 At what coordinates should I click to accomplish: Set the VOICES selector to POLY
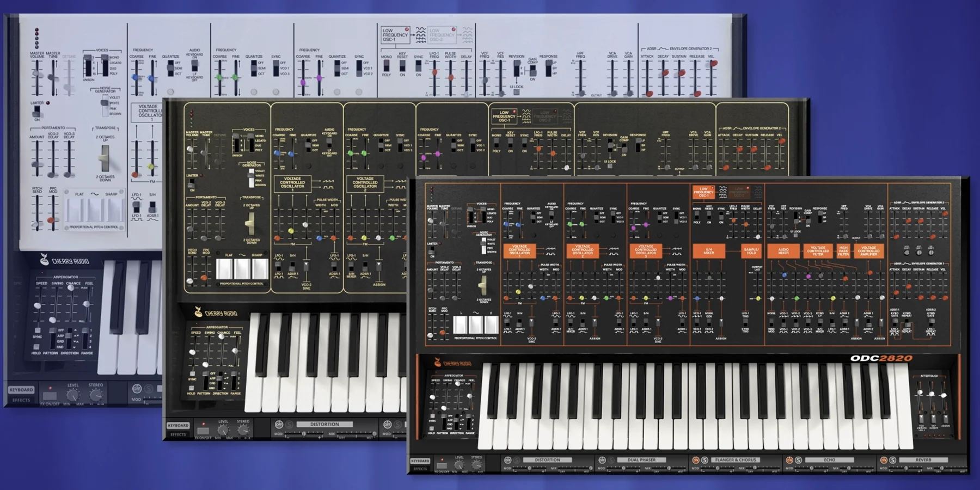(x=484, y=222)
